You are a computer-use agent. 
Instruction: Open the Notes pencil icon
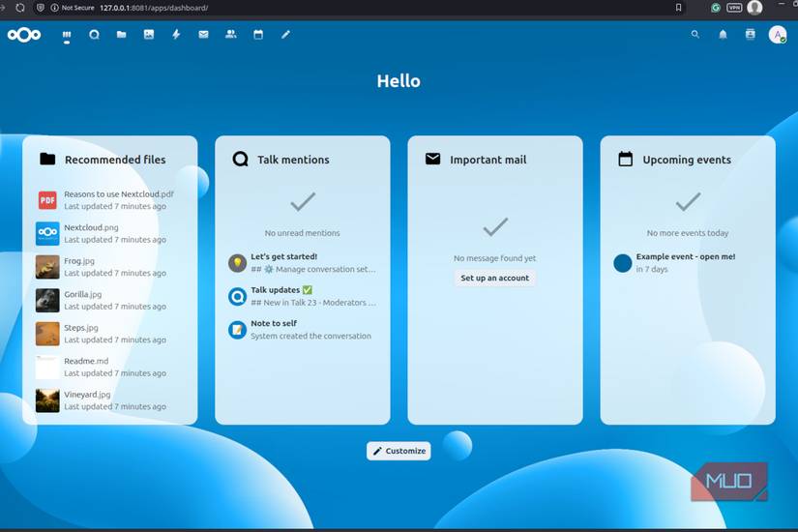[x=285, y=34]
